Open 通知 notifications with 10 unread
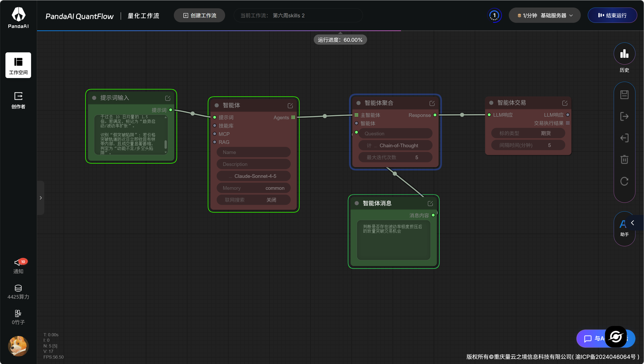Image resolution: width=644 pixels, height=364 pixels. click(x=18, y=265)
